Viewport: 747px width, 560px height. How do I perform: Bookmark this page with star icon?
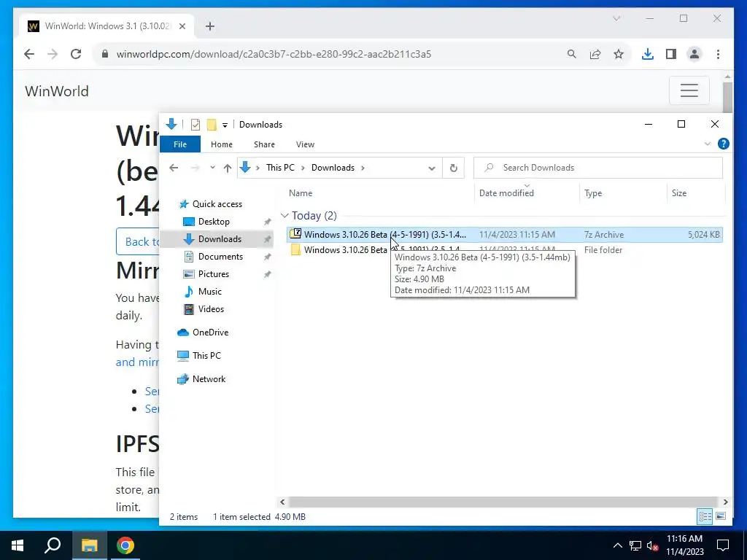[619, 54]
